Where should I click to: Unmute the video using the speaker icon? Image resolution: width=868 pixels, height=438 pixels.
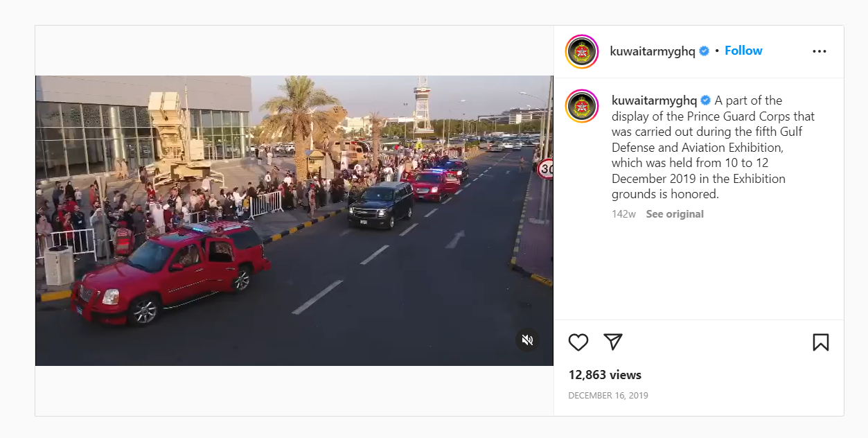(x=527, y=340)
